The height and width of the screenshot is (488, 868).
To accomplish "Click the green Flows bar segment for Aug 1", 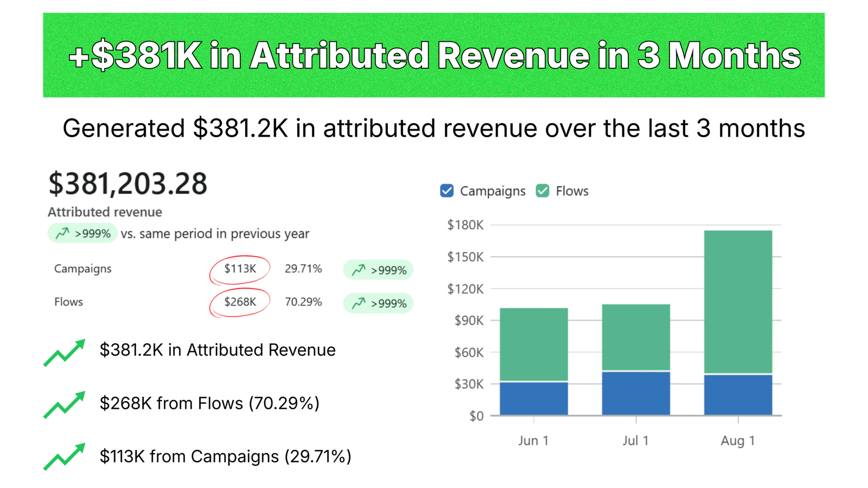I will click(738, 302).
